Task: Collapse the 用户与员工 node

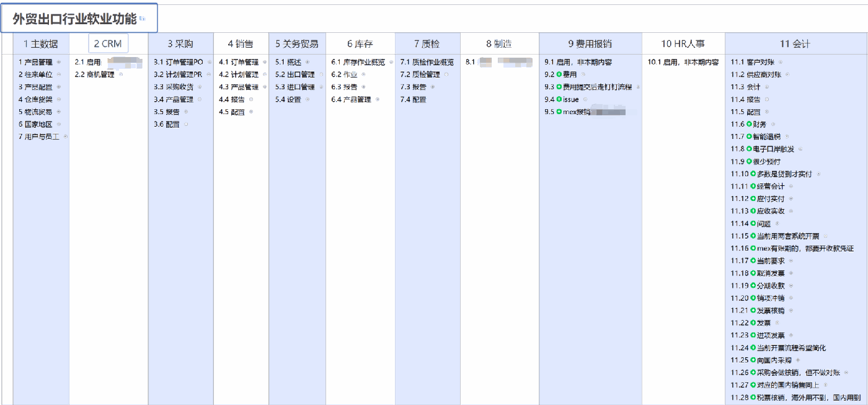Action: (x=65, y=136)
